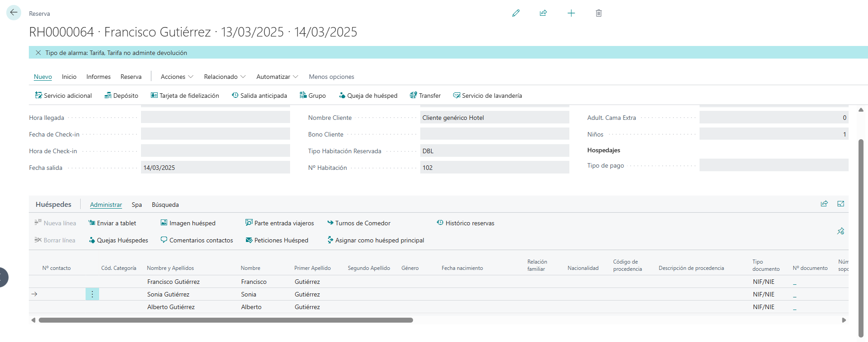Open the Spa tab in Huéspedes
Image resolution: width=868 pixels, height=342 pixels.
click(137, 205)
